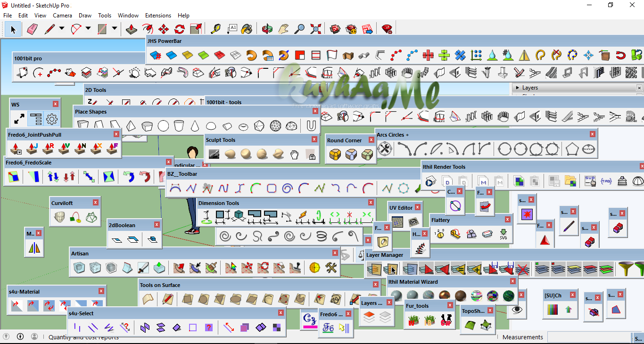Select the Scale tool
This screenshot has width=644, height=344.
[196, 29]
